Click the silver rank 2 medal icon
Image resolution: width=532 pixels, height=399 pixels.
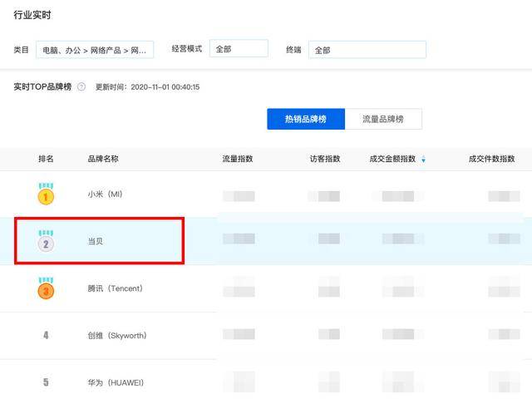click(46, 241)
